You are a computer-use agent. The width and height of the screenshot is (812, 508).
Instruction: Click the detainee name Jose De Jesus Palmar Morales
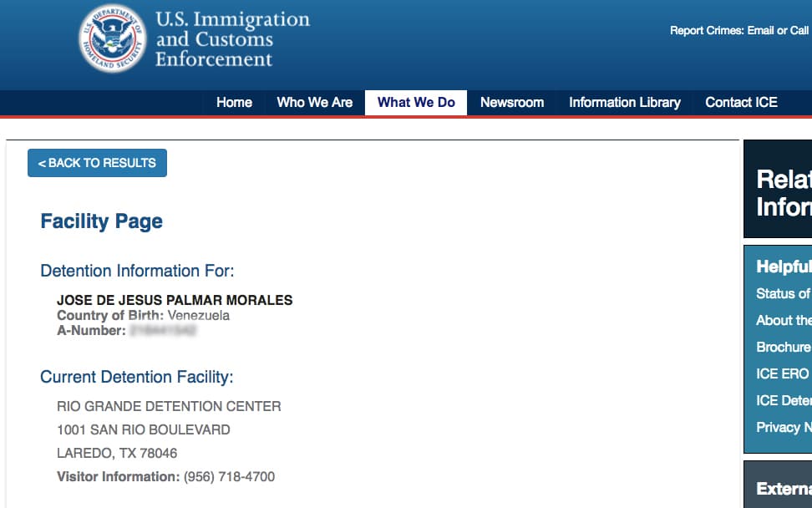175,301
